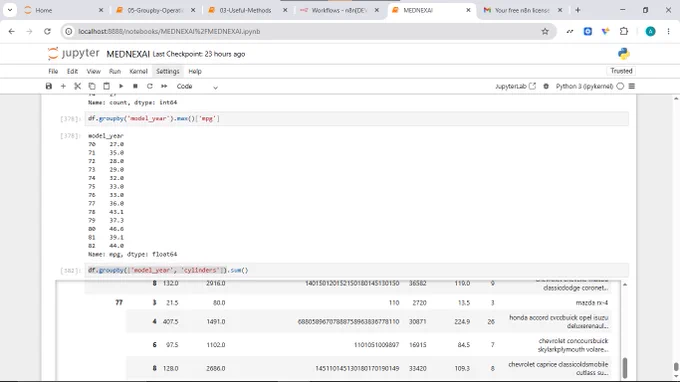Open the Settings menu
680x382 pixels.
click(x=167, y=72)
